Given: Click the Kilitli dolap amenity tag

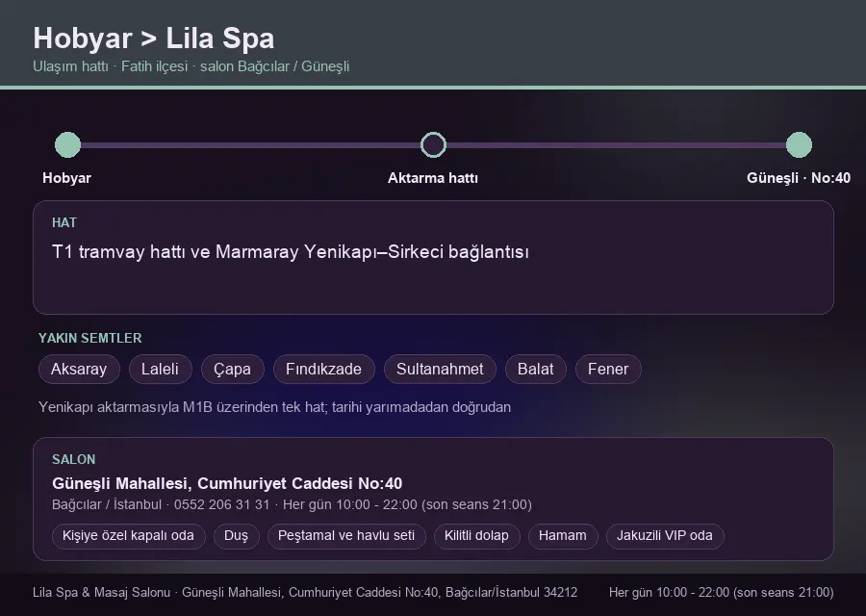Looking at the screenshot, I should click(x=476, y=536).
